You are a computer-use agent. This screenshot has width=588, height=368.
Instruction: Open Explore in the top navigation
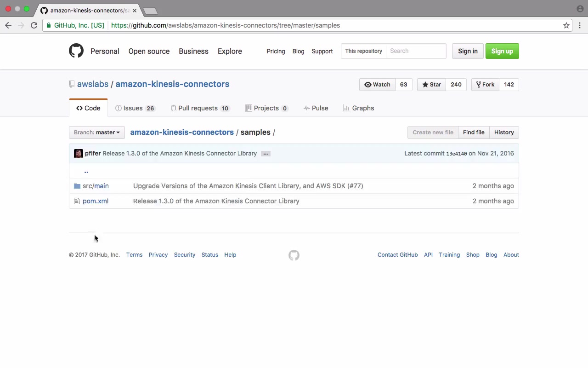point(230,51)
